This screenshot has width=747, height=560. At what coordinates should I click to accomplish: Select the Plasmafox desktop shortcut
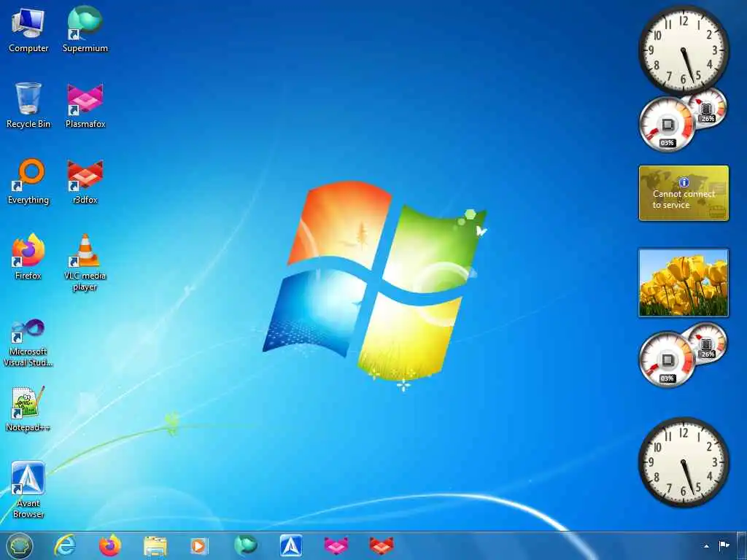[85, 106]
